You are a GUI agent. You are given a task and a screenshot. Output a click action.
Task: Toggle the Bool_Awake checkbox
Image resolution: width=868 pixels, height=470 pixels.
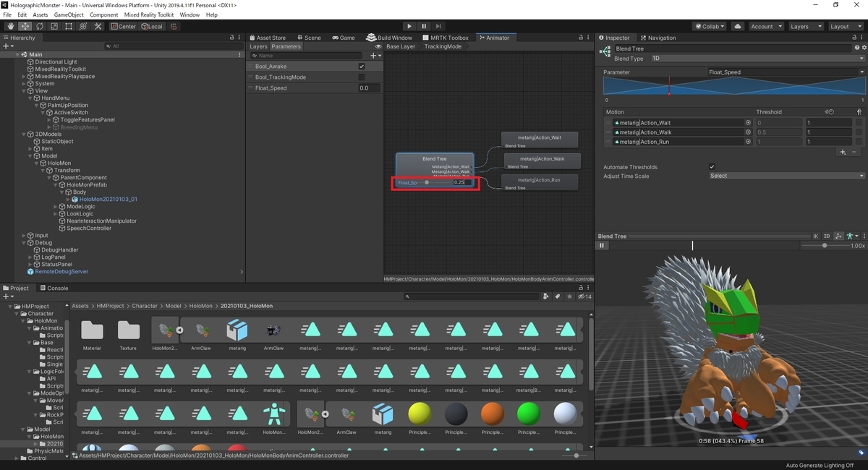tap(362, 67)
